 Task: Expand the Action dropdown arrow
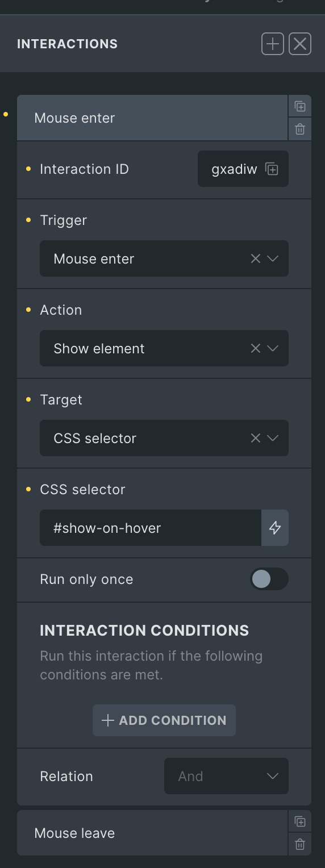point(273,348)
